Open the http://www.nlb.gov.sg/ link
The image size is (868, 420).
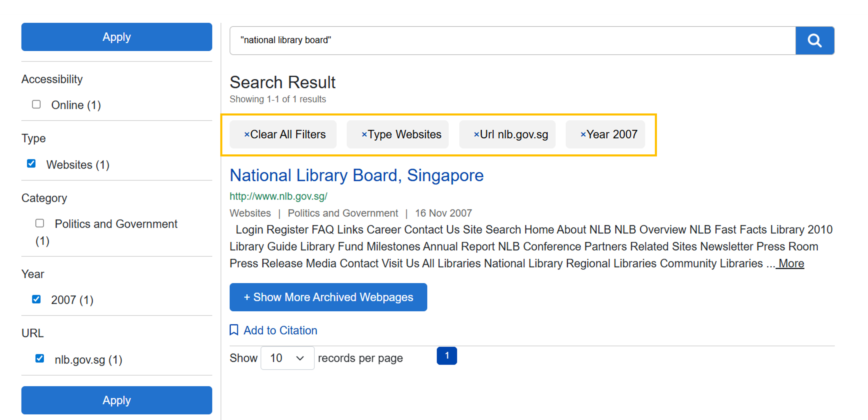278,196
